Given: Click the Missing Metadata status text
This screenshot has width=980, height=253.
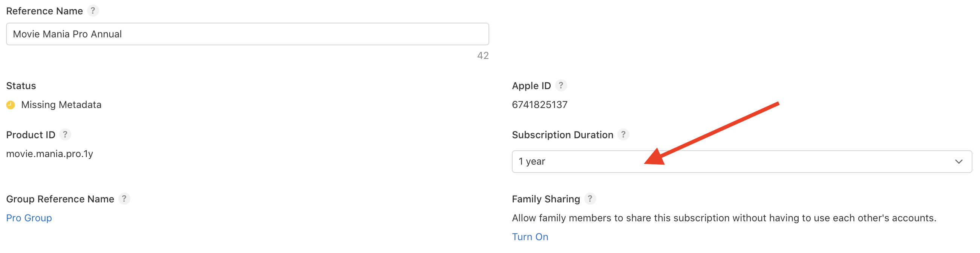Looking at the screenshot, I should click(x=61, y=105).
